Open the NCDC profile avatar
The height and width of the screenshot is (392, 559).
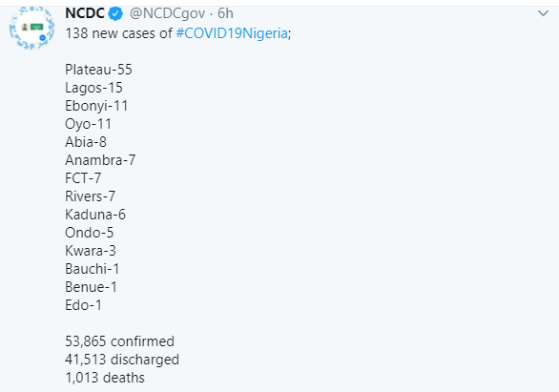point(31,28)
